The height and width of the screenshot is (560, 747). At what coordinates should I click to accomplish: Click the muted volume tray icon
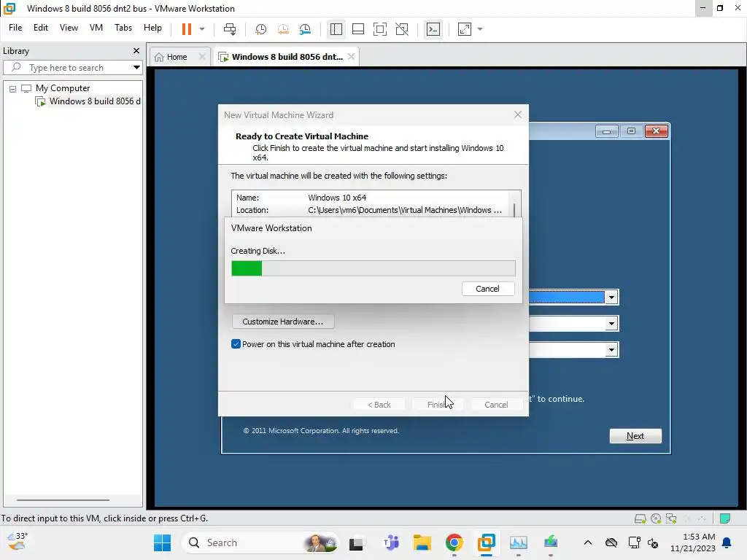653,543
